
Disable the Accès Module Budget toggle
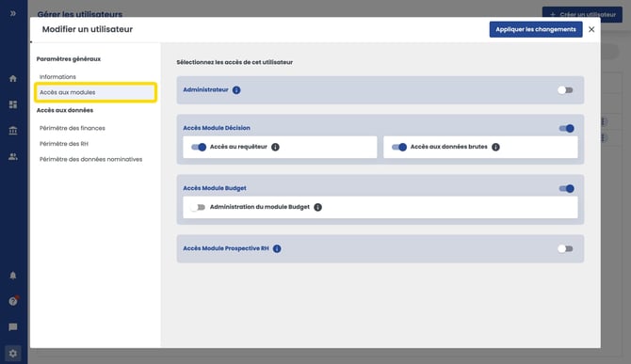tap(567, 188)
